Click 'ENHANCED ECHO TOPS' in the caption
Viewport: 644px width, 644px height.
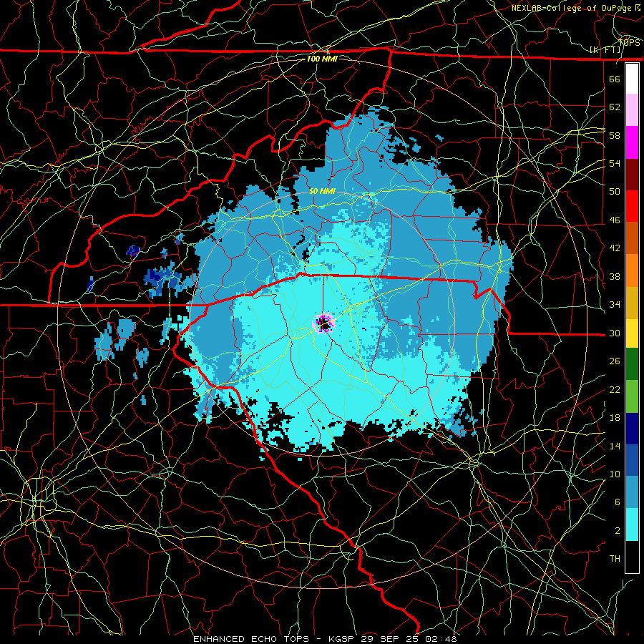(x=251, y=639)
